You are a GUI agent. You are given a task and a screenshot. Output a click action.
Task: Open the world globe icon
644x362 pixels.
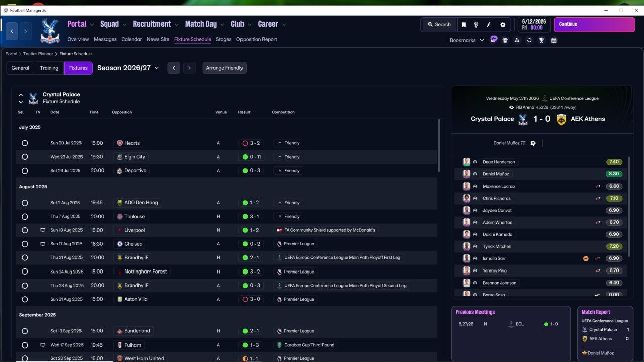pos(476,24)
